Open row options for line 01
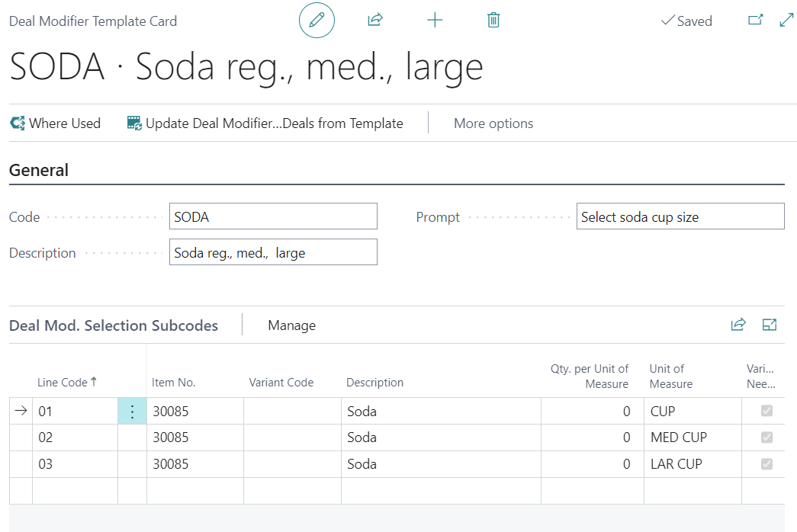The width and height of the screenshot is (797, 532). click(132, 412)
